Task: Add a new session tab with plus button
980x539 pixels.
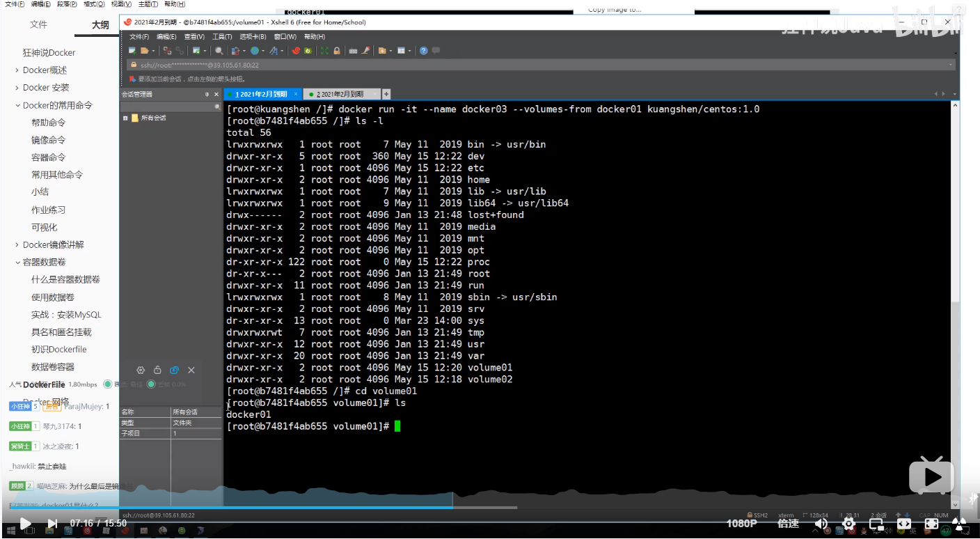Action: 386,94
